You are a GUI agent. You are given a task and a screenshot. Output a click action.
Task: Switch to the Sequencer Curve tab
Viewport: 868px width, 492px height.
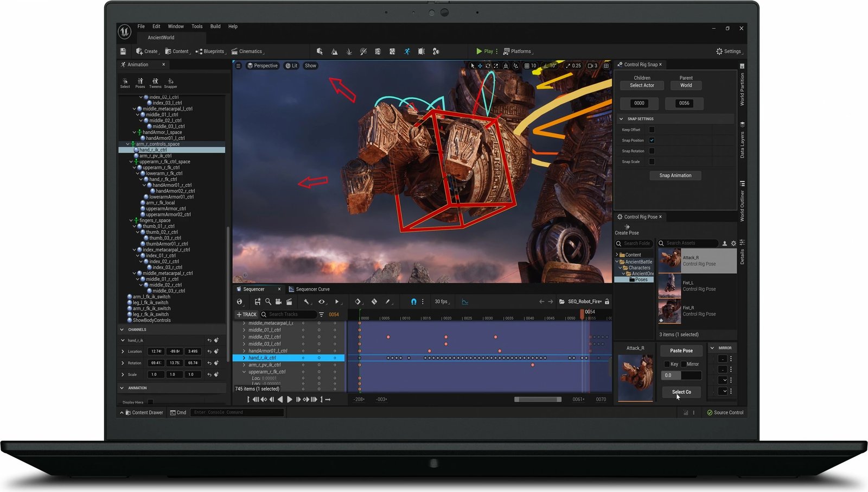[x=312, y=289]
